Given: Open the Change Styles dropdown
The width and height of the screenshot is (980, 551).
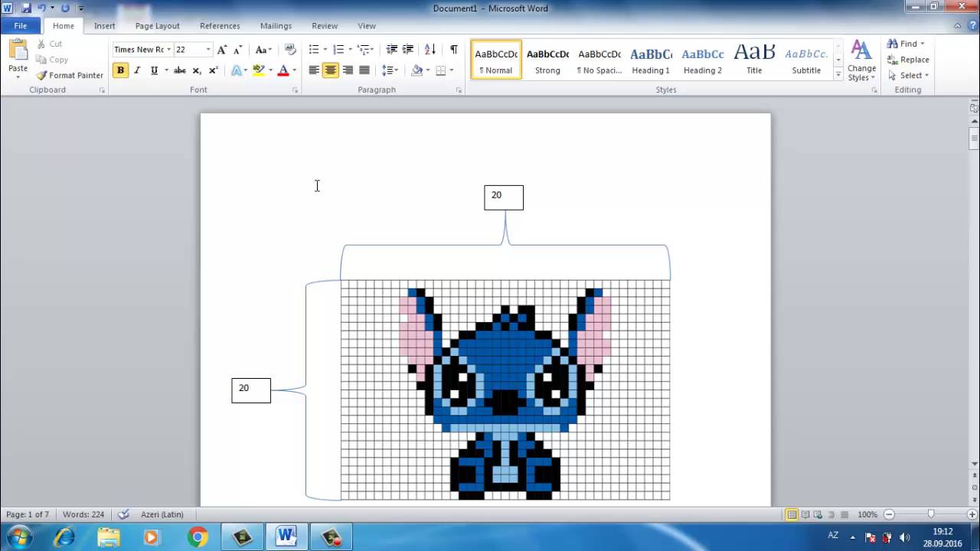Looking at the screenshot, I should [x=861, y=61].
